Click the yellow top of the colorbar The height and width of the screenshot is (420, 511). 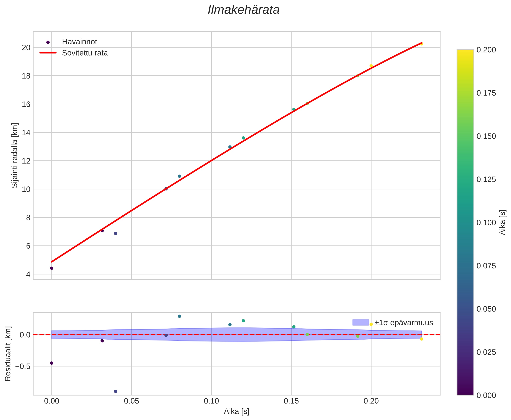[465, 52]
